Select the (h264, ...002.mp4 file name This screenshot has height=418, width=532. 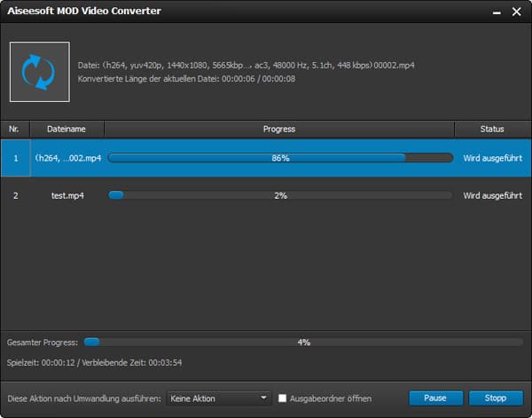(x=68, y=158)
